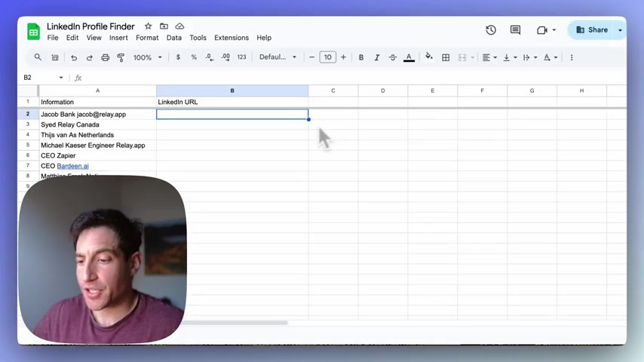Open more number formats 123
The height and width of the screenshot is (362, 644).
[241, 57]
